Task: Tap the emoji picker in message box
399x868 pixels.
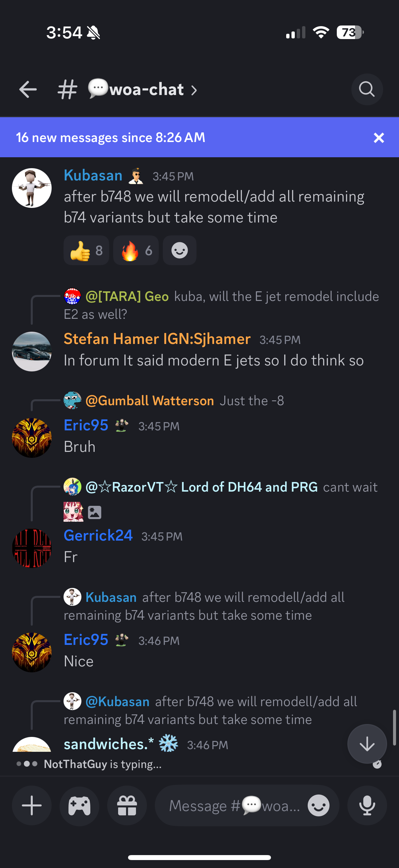Action: point(319,806)
